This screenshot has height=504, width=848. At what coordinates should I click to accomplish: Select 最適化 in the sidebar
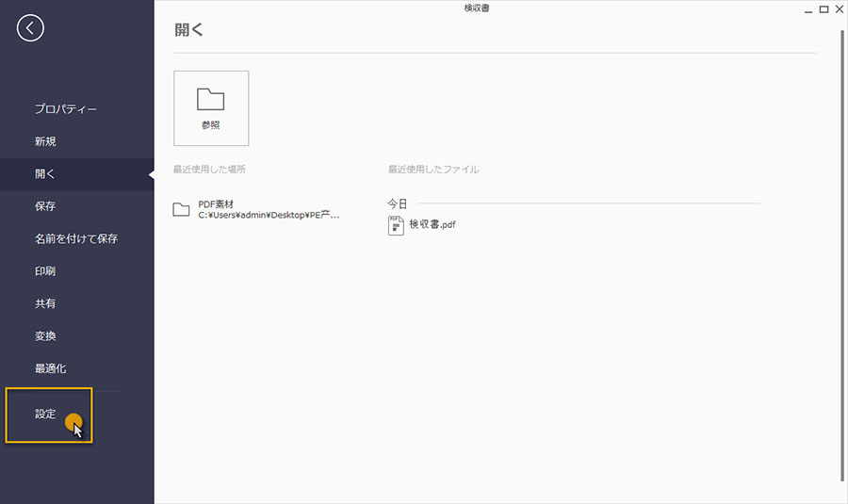coord(50,368)
